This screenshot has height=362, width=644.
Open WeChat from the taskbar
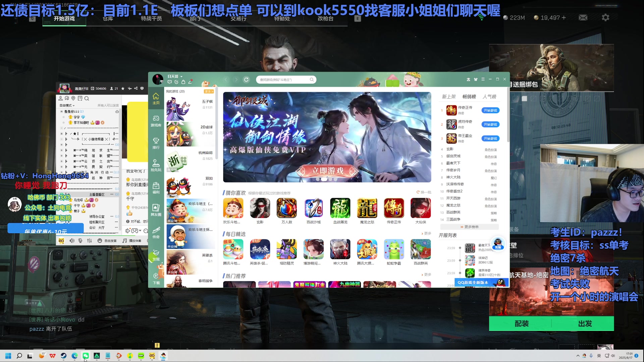[x=86, y=356]
